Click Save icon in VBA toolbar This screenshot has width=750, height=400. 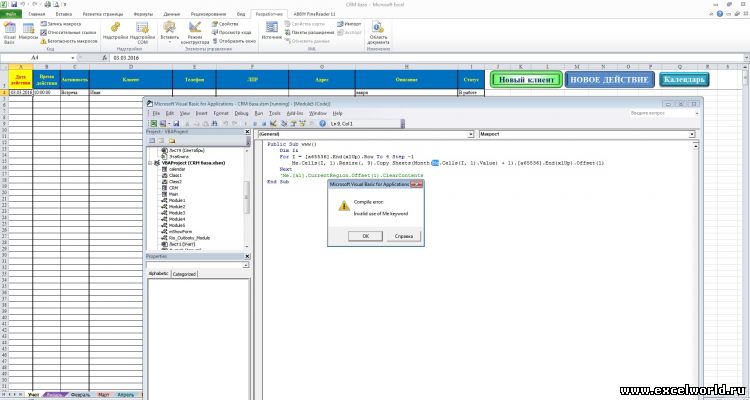[x=175, y=122]
